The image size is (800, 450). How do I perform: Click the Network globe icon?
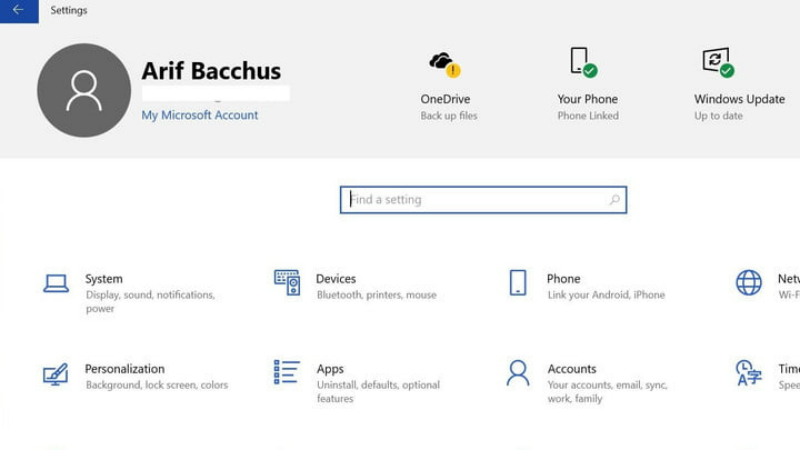[748, 283]
